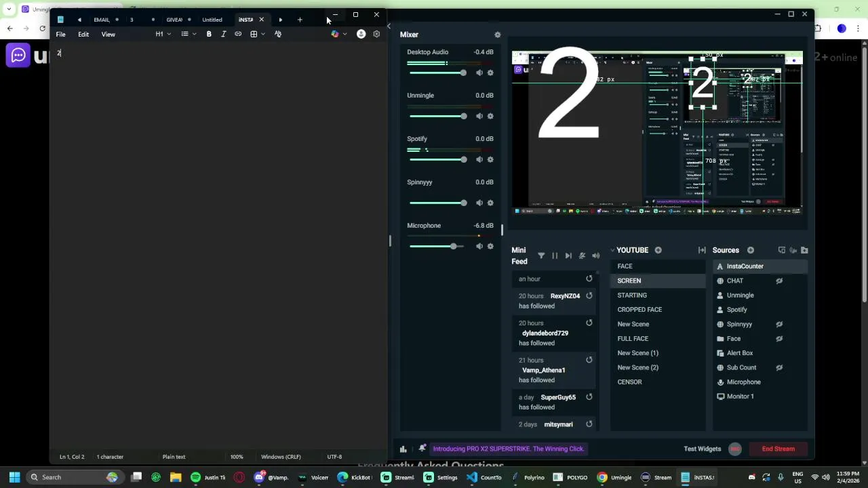Image resolution: width=868 pixels, height=488 pixels.
Task: Select the STARTING scene
Action: pos(658,296)
